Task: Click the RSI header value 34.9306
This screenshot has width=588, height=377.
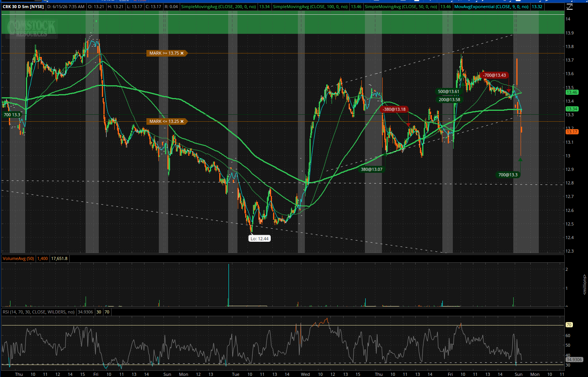Action: tap(85, 312)
